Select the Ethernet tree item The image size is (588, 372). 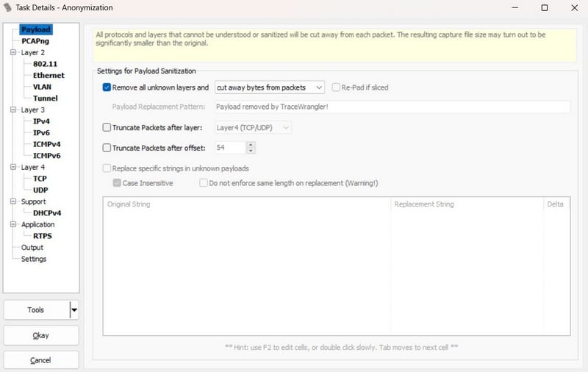pyautogui.click(x=49, y=76)
